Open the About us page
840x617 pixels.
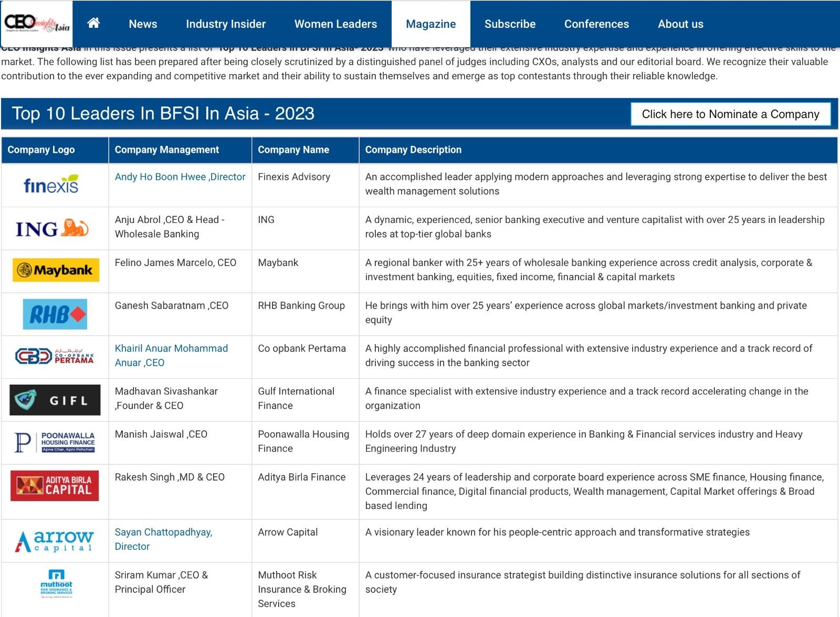pos(680,24)
